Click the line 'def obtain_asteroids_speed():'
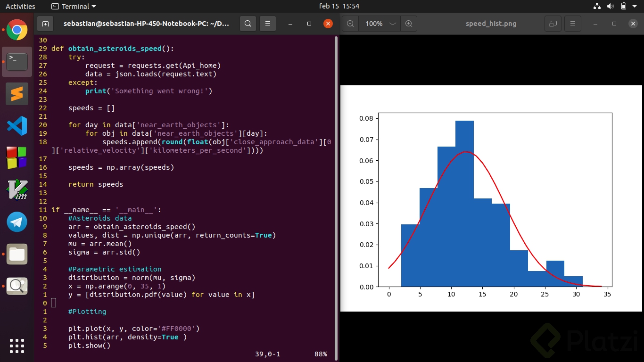 (113, 49)
